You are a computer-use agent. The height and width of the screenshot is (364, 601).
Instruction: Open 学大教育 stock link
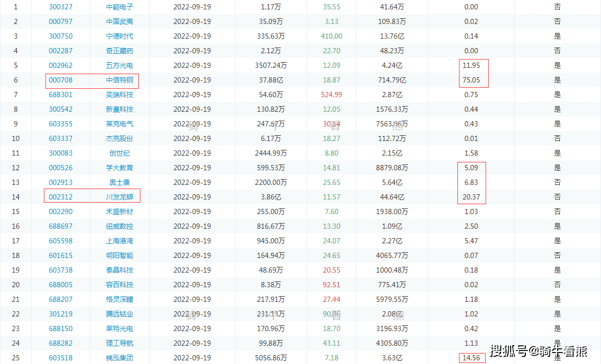(x=120, y=168)
